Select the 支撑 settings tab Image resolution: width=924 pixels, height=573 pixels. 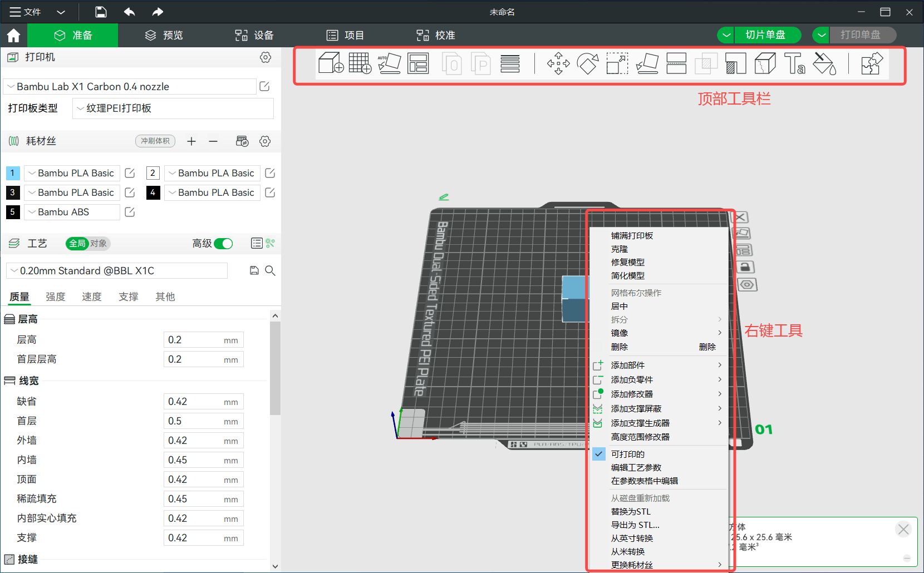(x=128, y=297)
